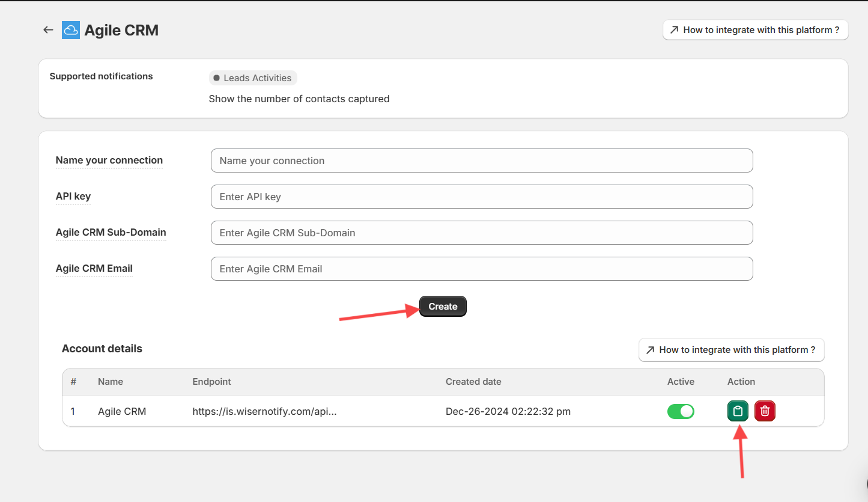
Task: Open top 'How to integrate with this platform ?' link
Action: coord(755,30)
